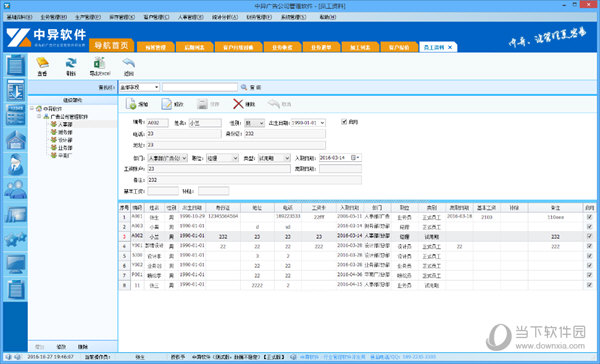
Task: Click the leftmost status bar icon
Action: click(x=8, y=357)
